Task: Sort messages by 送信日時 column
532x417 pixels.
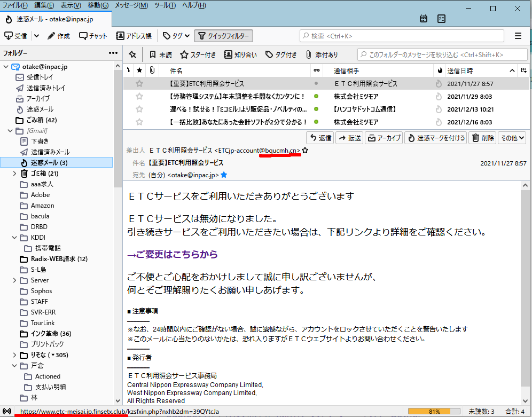Action: [x=481, y=70]
